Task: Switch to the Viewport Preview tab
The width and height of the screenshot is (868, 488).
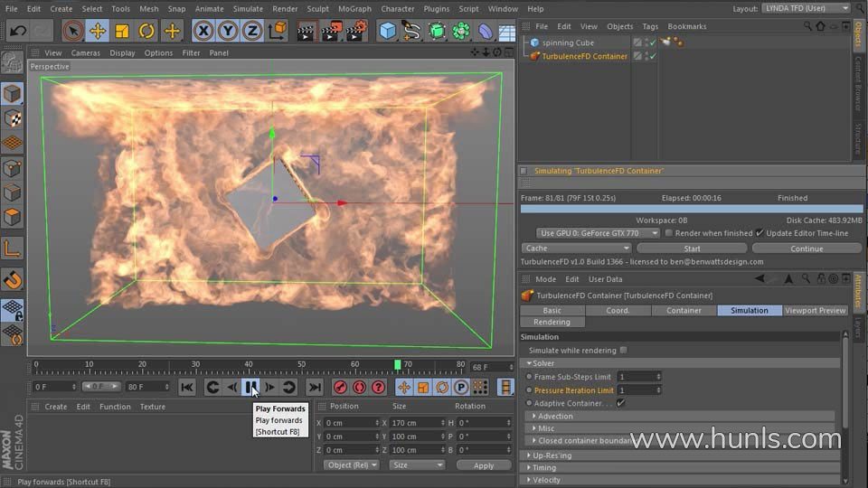Action: click(x=815, y=310)
